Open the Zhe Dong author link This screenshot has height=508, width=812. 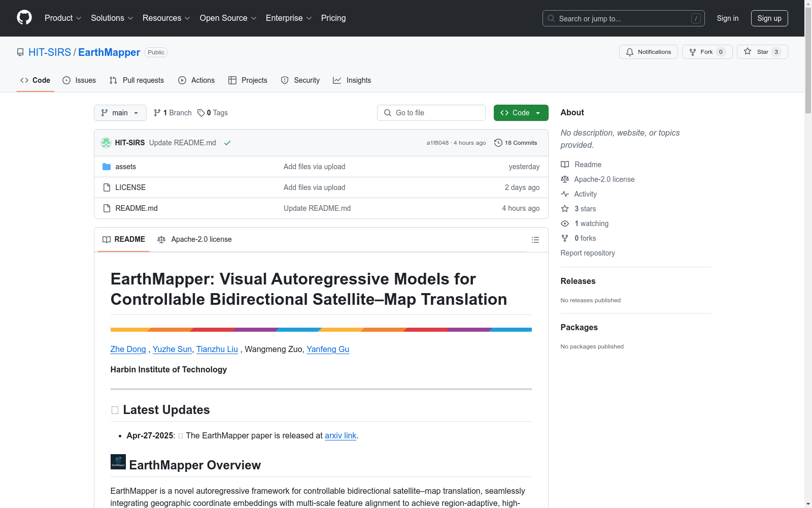pos(128,349)
